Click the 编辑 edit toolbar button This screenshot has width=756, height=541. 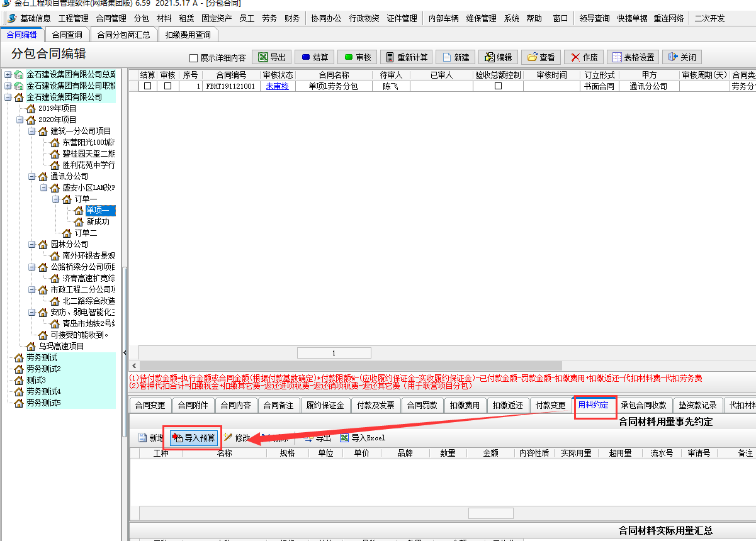click(498, 57)
